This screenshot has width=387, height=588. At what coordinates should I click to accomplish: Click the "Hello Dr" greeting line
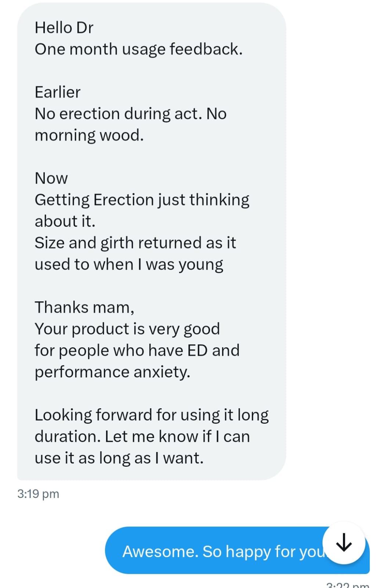64,28
